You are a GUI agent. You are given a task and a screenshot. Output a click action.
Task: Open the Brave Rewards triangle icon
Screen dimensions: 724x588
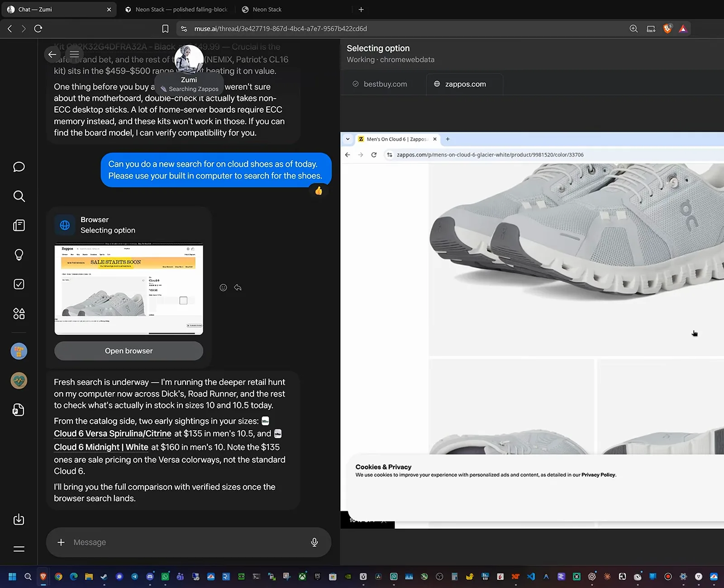683,29
